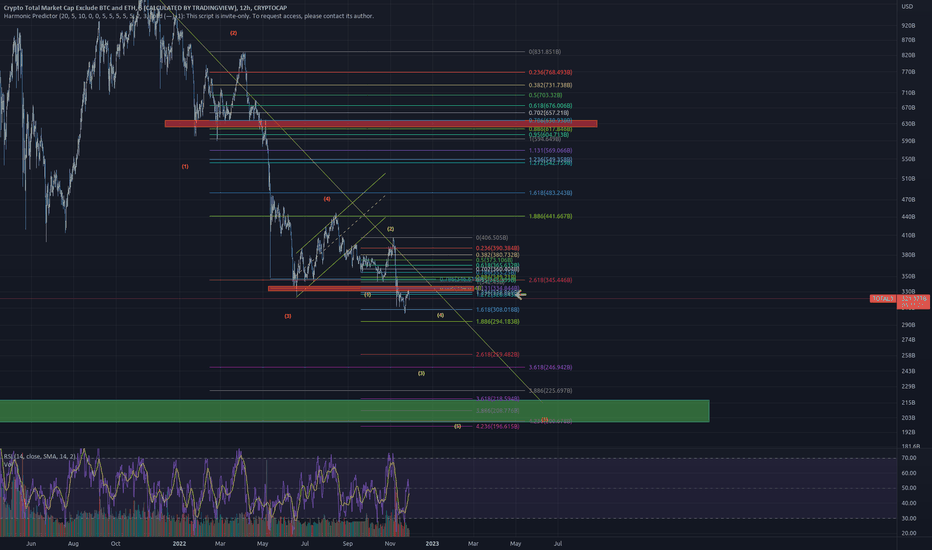Click the 0.382(731.738B) Fibonacci label
The height and width of the screenshot is (550, 932).
550,86
